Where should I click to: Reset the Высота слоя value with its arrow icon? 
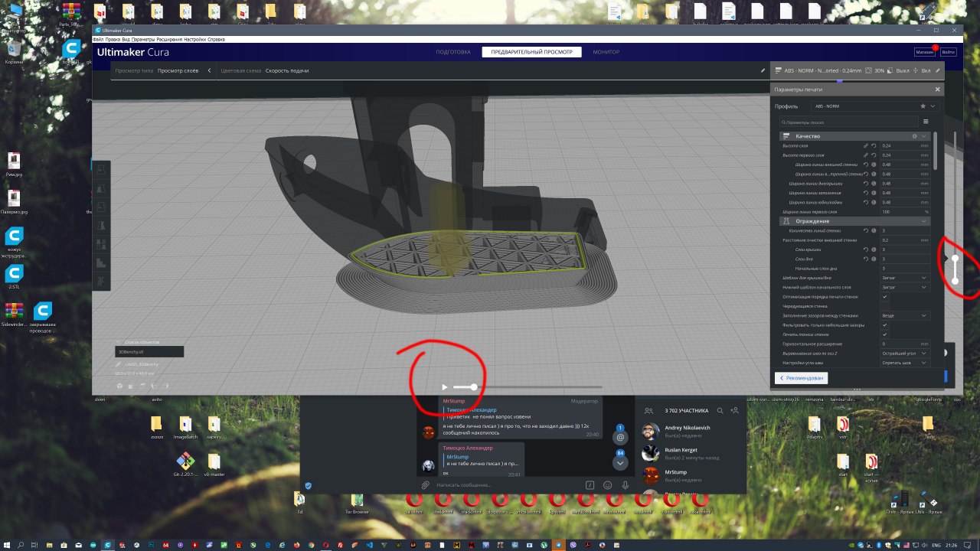(x=874, y=145)
